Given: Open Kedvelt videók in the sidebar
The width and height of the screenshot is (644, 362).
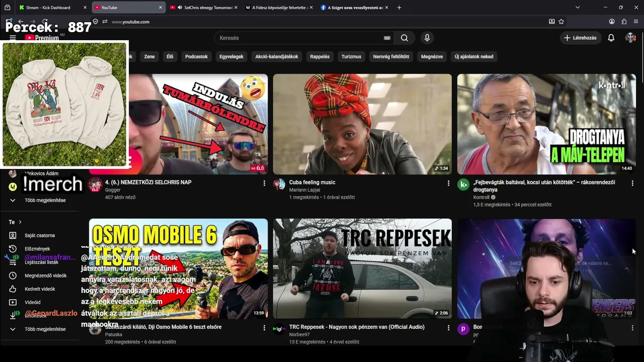Looking at the screenshot, I should [x=40, y=289].
